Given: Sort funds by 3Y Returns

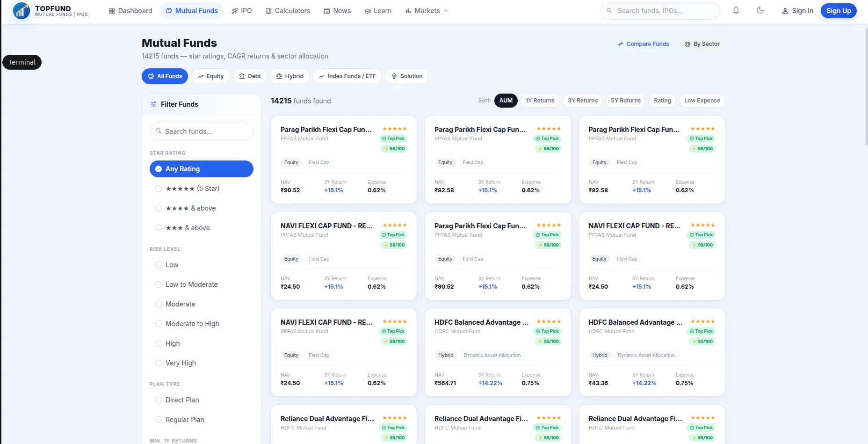Looking at the screenshot, I should 583,101.
